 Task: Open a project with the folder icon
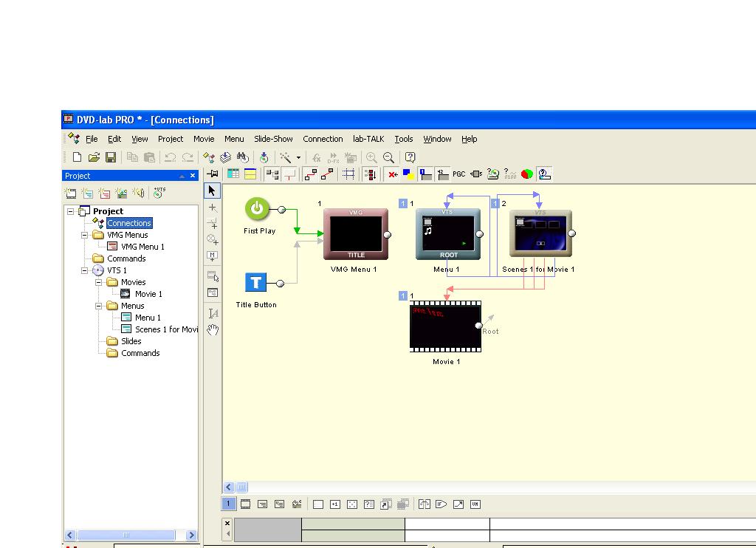pyautogui.click(x=94, y=157)
